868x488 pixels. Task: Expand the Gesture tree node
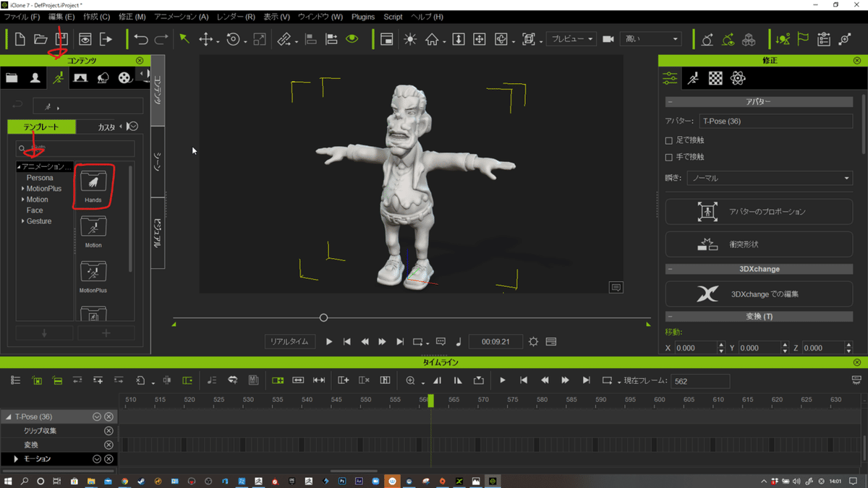(23, 221)
